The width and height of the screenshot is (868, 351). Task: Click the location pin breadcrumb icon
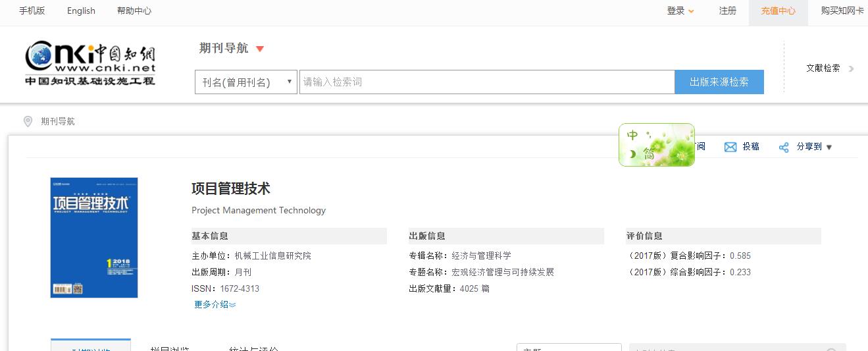coord(28,121)
